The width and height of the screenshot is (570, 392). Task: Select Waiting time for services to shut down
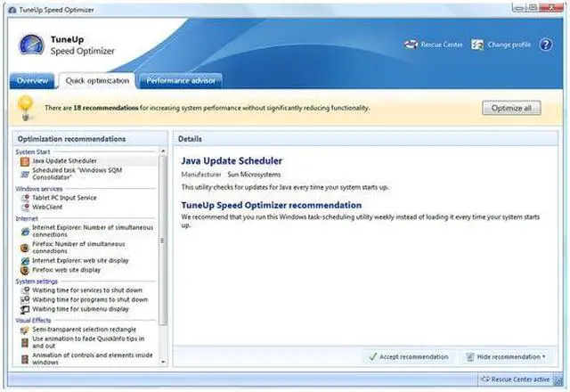coord(87,290)
